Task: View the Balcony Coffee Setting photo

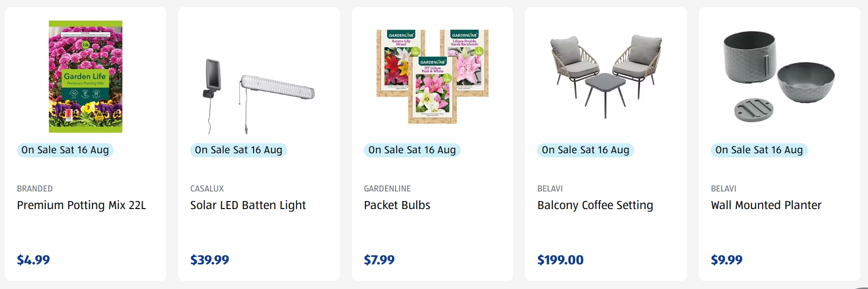Action: coord(606,76)
